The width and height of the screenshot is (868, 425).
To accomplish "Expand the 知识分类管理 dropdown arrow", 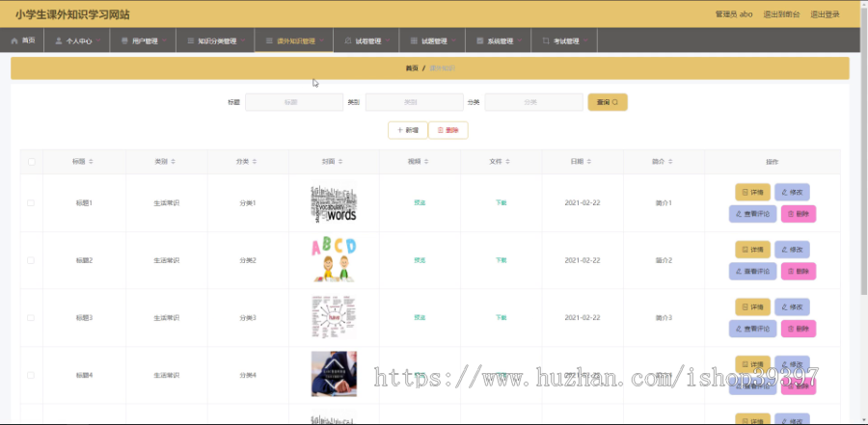I will (243, 40).
